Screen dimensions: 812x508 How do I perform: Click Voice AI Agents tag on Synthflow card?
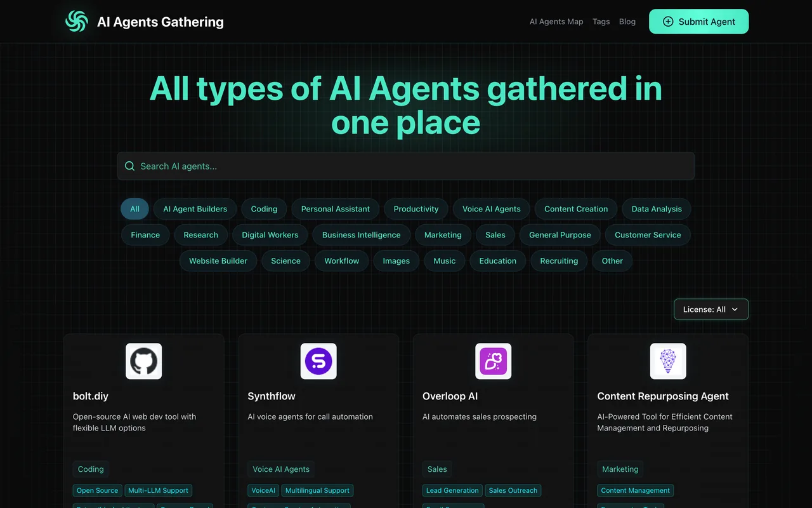[281, 469]
